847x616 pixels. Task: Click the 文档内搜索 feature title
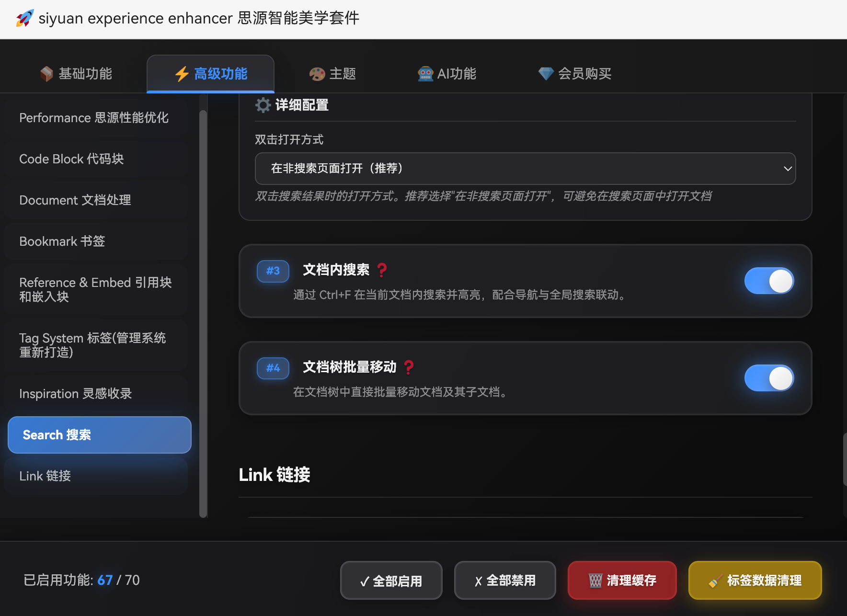336,270
